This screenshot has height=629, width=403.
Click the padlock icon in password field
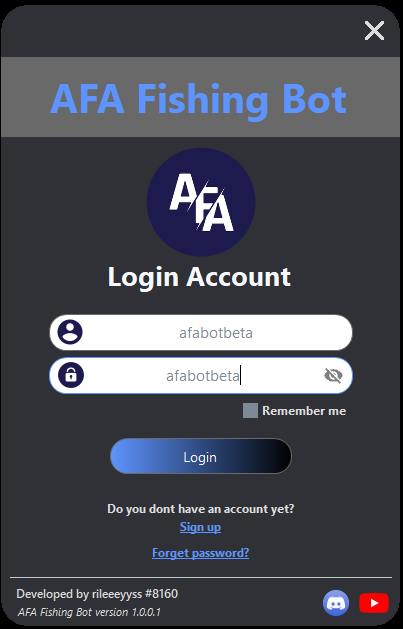[x=71, y=375]
